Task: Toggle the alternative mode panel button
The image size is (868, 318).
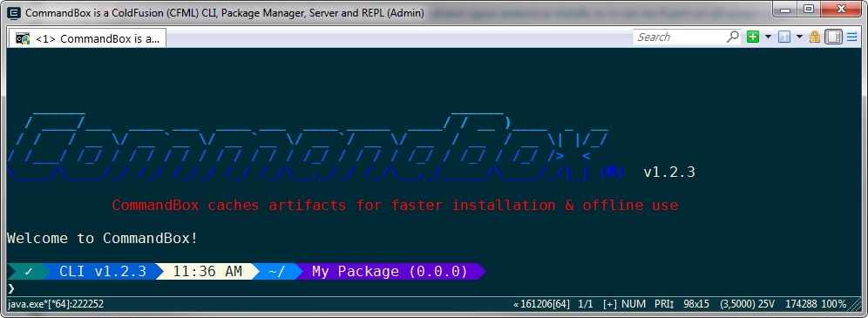Action: 833,37
